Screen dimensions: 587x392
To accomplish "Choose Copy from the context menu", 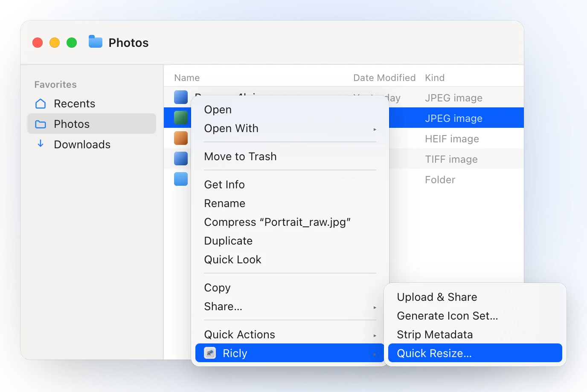I will point(290,288).
